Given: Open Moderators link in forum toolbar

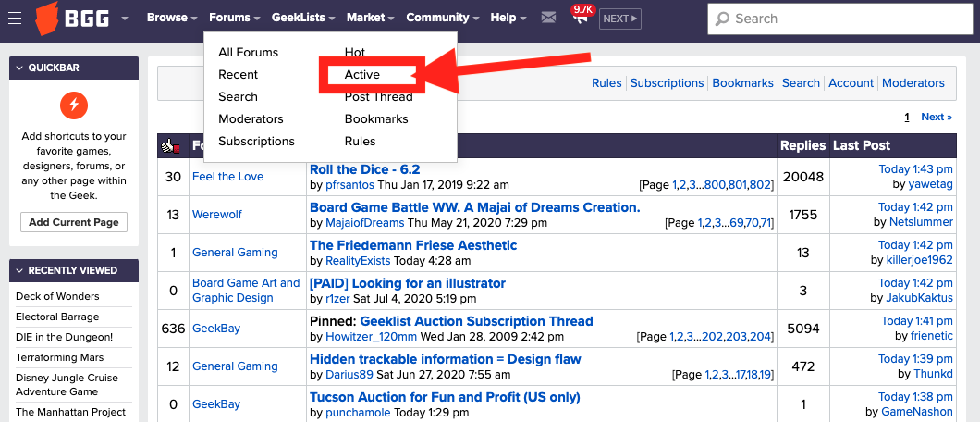Looking at the screenshot, I should pos(913,83).
